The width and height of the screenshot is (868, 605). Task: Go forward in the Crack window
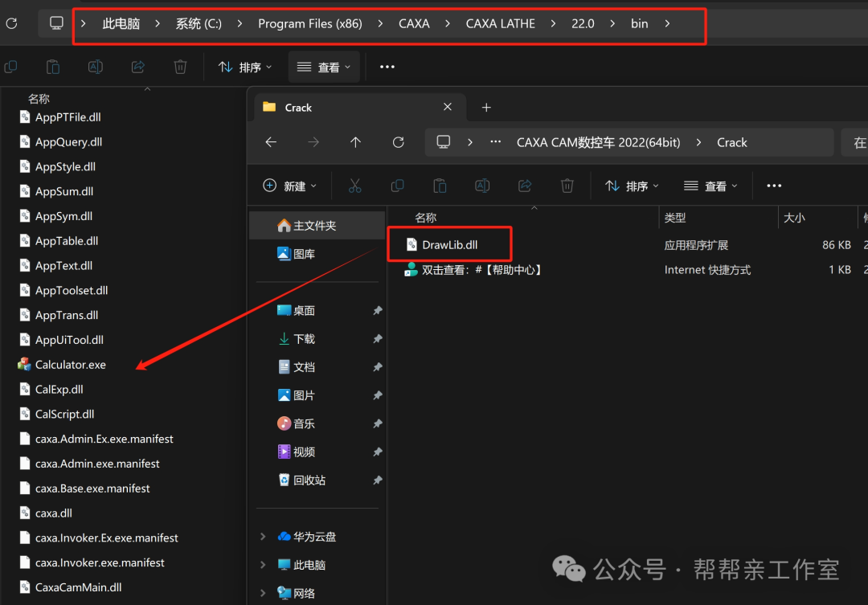click(313, 142)
